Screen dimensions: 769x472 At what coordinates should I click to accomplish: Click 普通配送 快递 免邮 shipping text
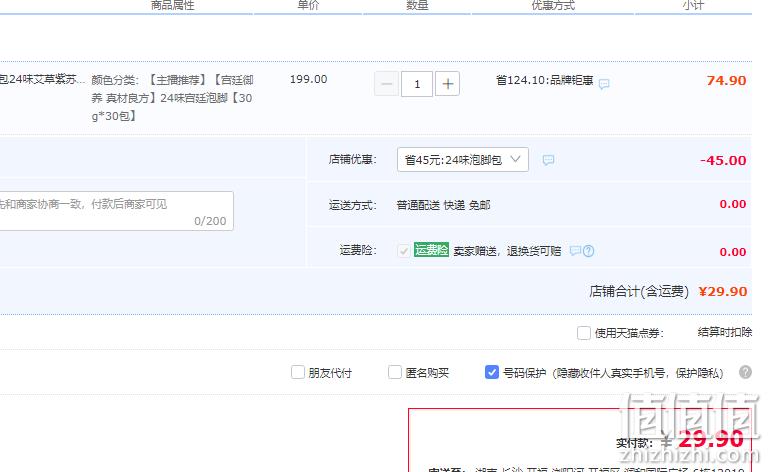(x=443, y=205)
